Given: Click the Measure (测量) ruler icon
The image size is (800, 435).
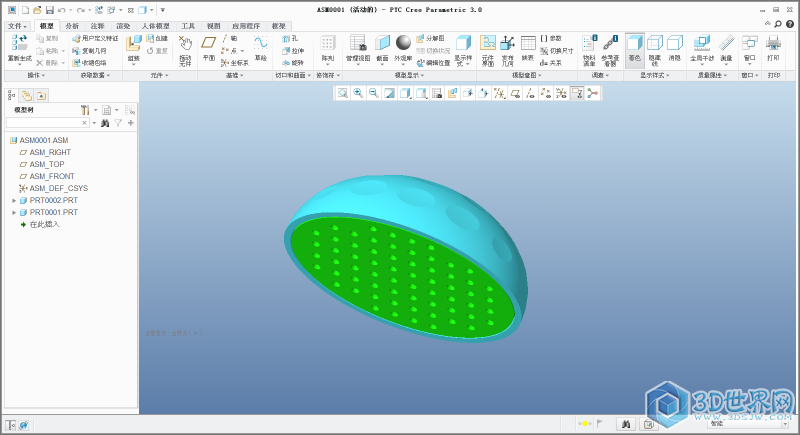Looking at the screenshot, I should tap(726, 43).
